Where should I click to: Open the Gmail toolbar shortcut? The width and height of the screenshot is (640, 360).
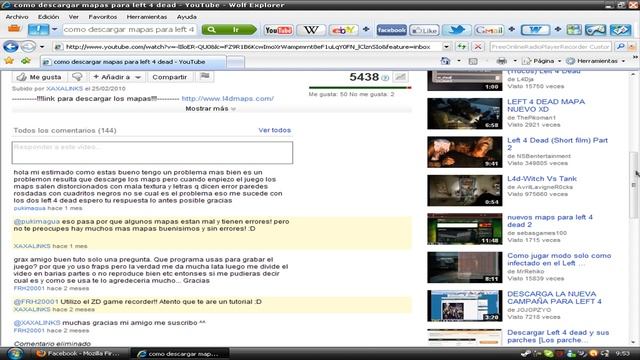pos(489,30)
